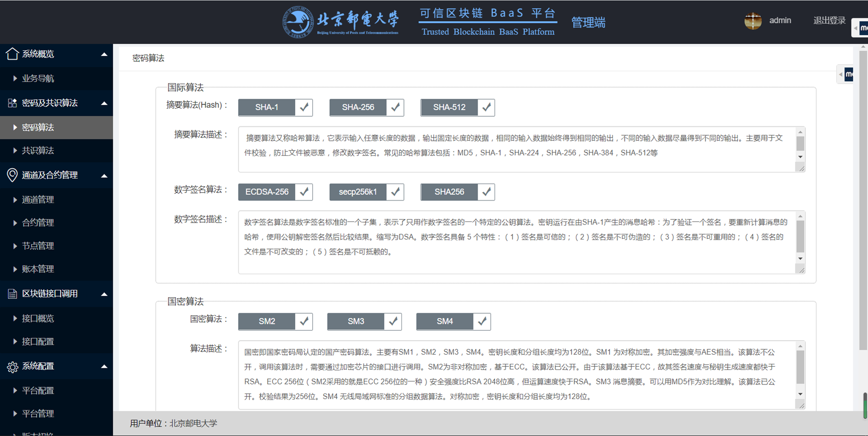This screenshot has height=436, width=868.
Task: Click the arrow icon before 账本管理
Action: [15, 269]
